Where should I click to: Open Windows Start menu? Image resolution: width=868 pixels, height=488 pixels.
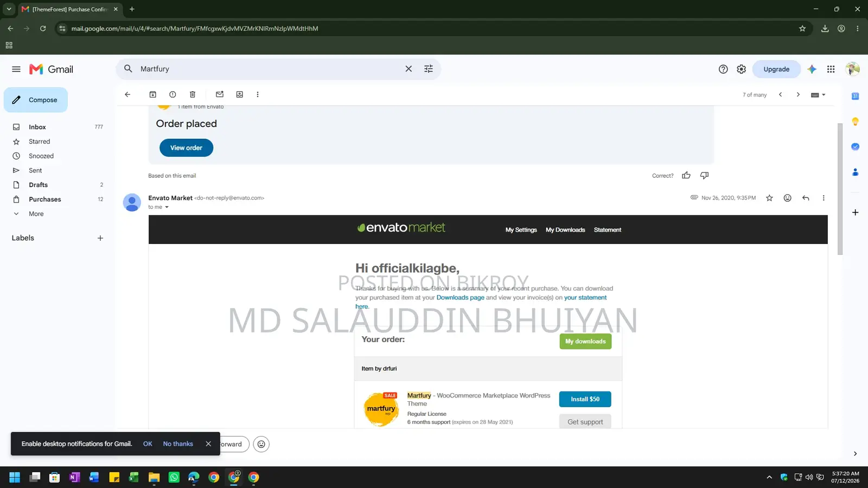[x=15, y=477]
